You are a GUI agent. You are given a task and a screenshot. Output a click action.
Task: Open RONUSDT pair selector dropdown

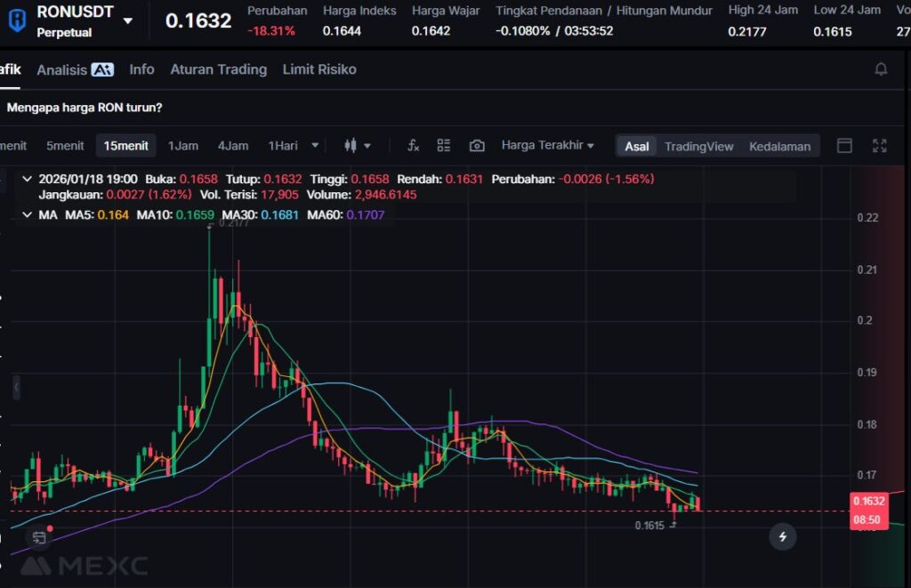coord(128,20)
